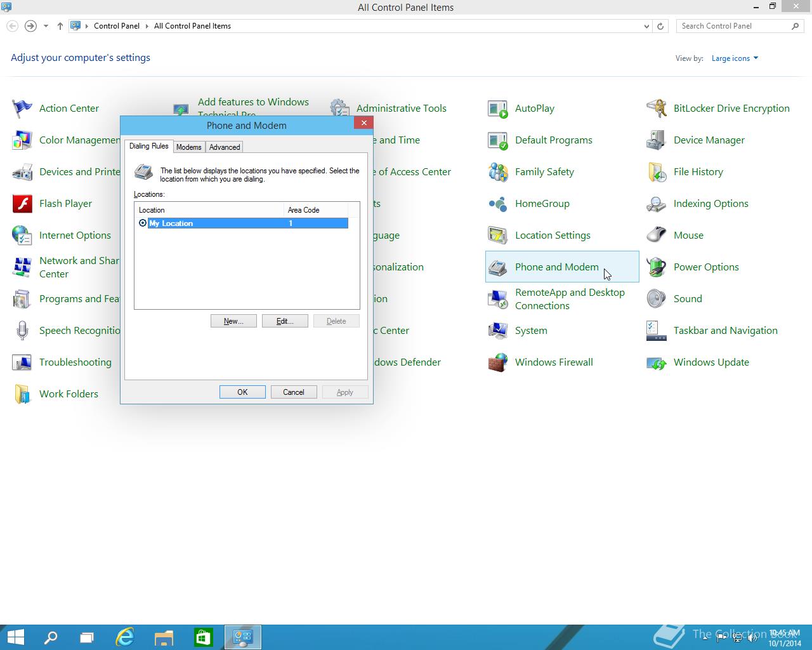Open the Flash Player icon
This screenshot has width=812, height=650.
(x=22, y=204)
